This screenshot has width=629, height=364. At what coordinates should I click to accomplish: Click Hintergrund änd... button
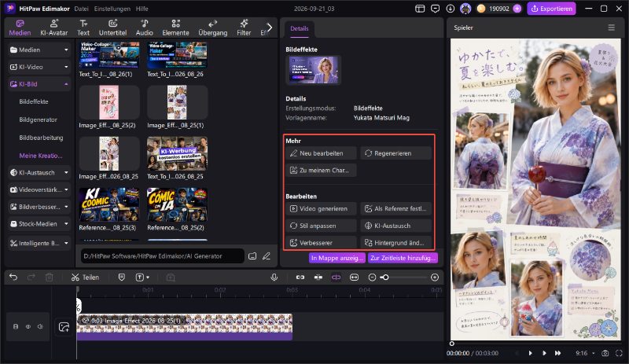point(396,243)
